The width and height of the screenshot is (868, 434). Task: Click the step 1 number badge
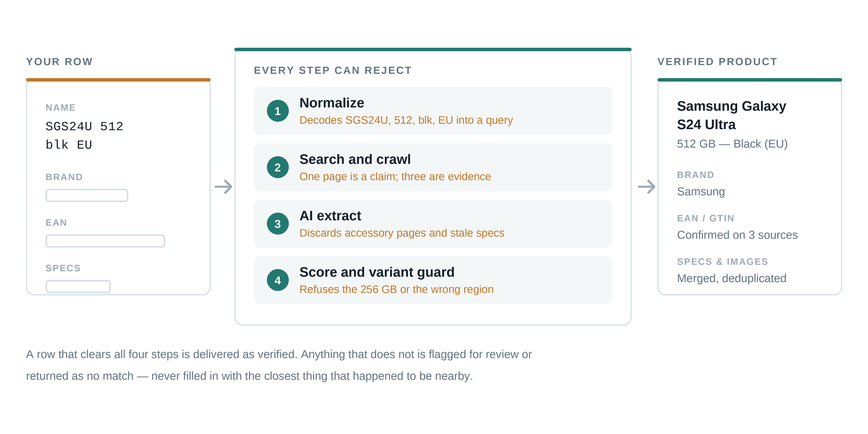[x=278, y=111]
